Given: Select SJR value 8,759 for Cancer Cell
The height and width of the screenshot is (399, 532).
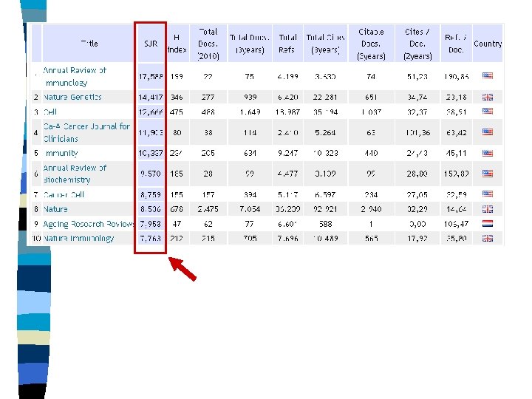Looking at the screenshot, I should [151, 195].
